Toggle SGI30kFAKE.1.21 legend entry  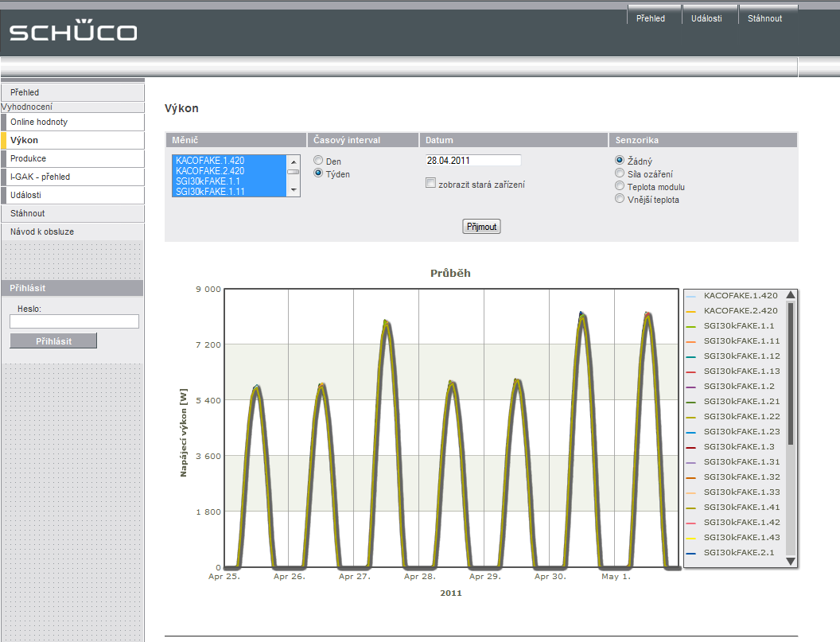click(x=733, y=401)
